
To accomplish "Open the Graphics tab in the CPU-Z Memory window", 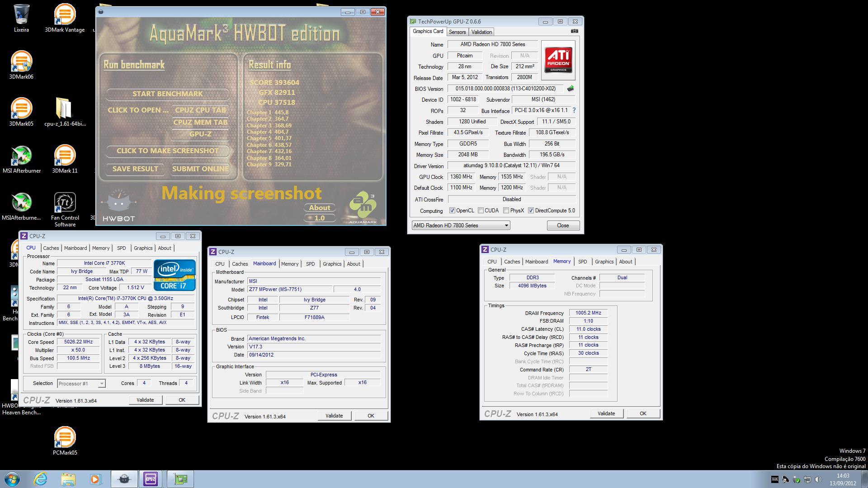I will click(604, 262).
